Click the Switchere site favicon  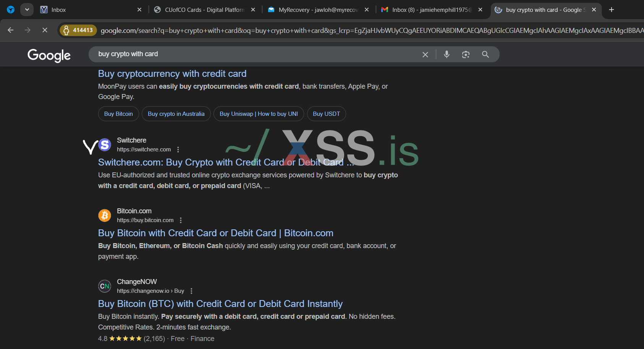105,145
